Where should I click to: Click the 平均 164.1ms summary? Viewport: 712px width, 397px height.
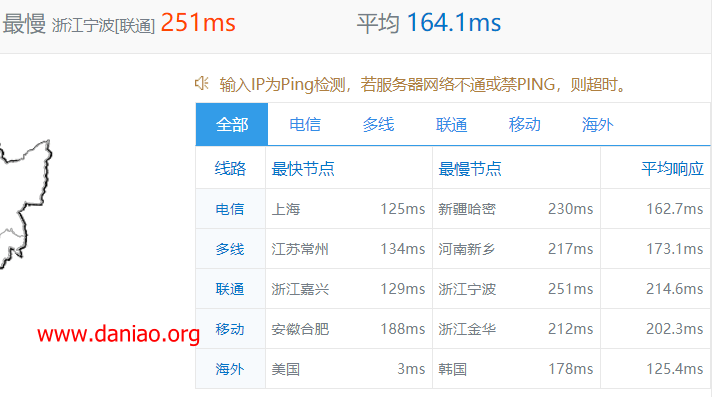click(x=429, y=23)
